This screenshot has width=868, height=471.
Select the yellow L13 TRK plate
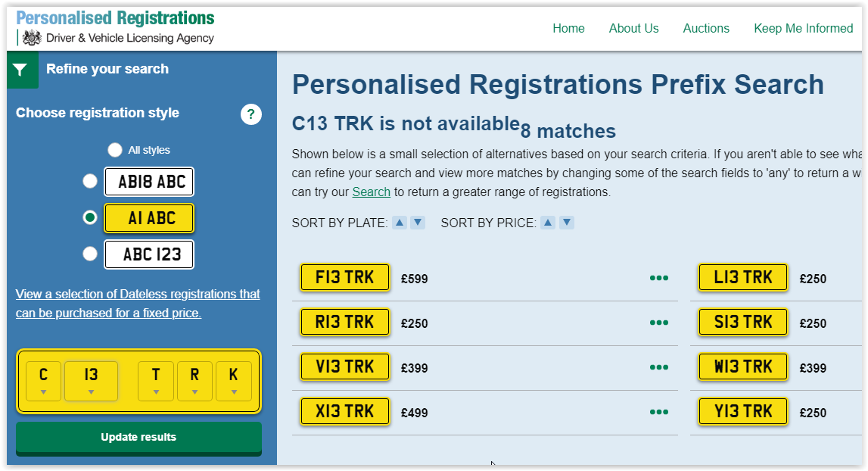pos(743,277)
